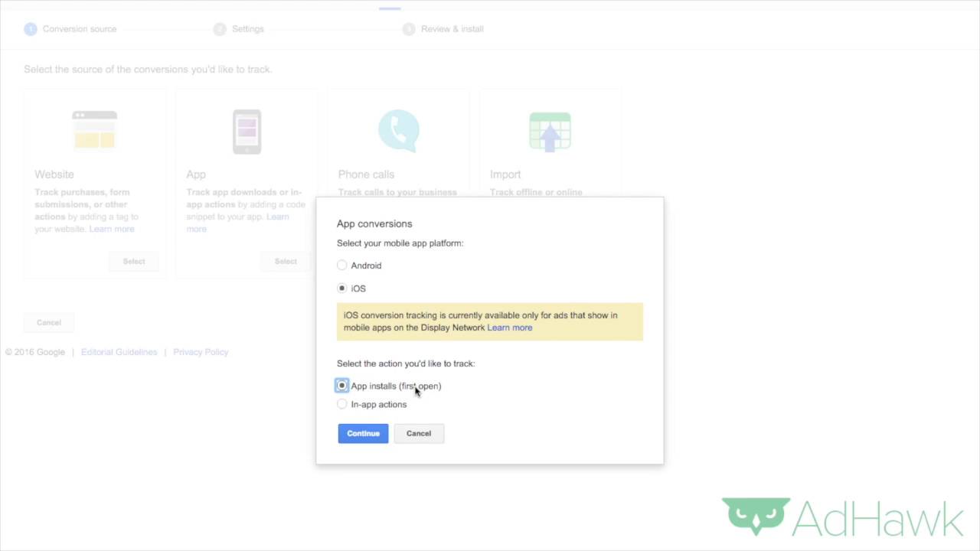Open Learn more link in Website card
980x551 pixels.
click(x=112, y=229)
